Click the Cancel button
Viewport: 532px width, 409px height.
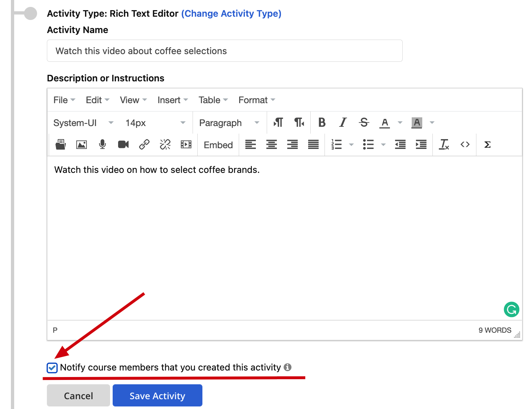(78, 396)
